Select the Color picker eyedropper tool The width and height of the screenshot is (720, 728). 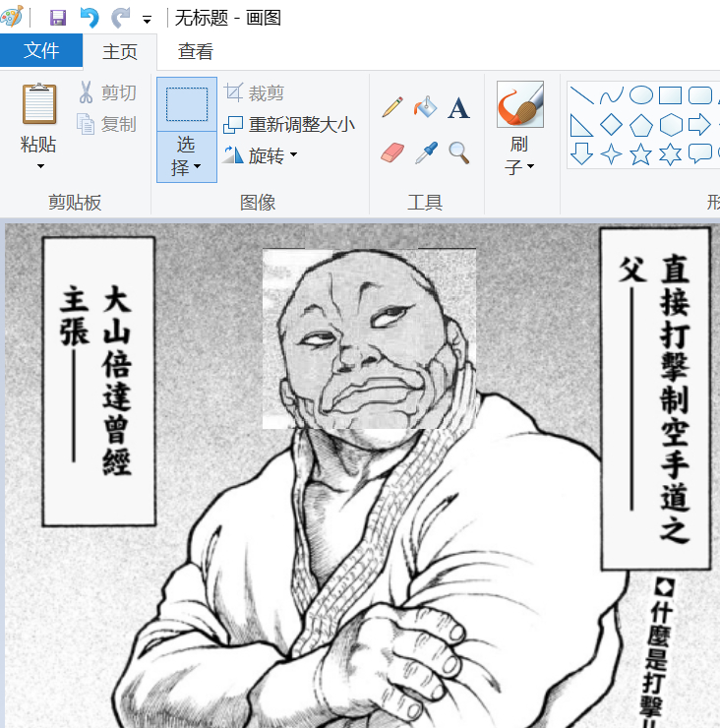pyautogui.click(x=426, y=152)
